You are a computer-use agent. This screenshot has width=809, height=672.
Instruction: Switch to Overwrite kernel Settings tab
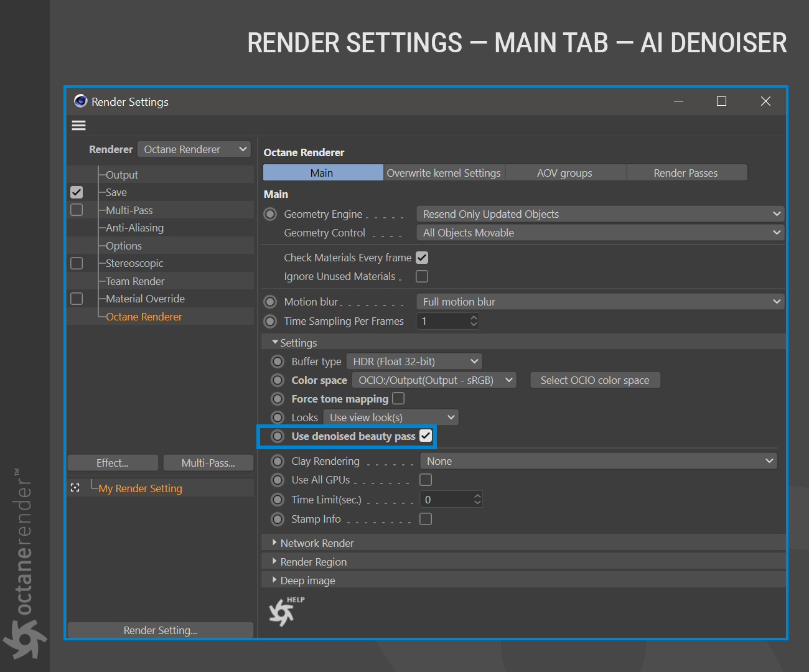tap(444, 173)
